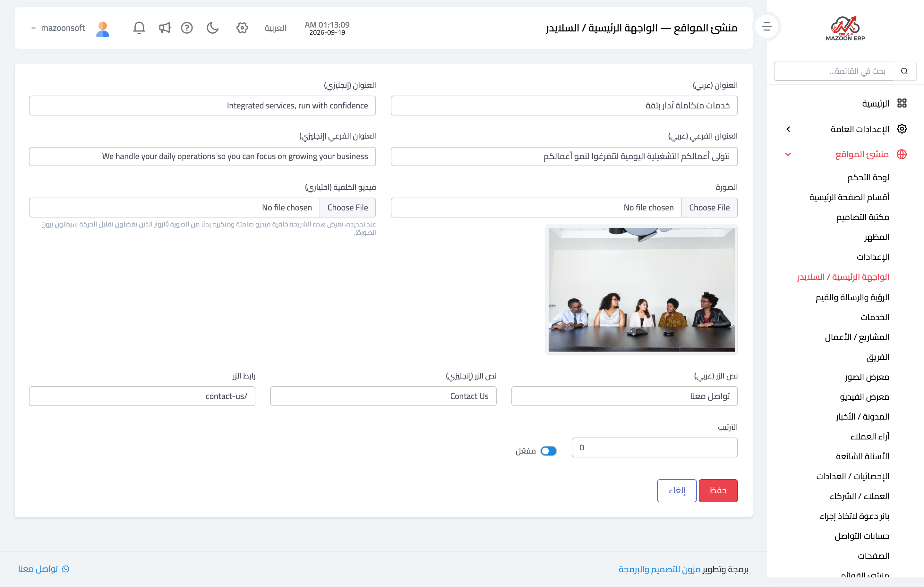This screenshot has height=587, width=924.
Task: Open the settings gear in top bar
Action: point(242,28)
